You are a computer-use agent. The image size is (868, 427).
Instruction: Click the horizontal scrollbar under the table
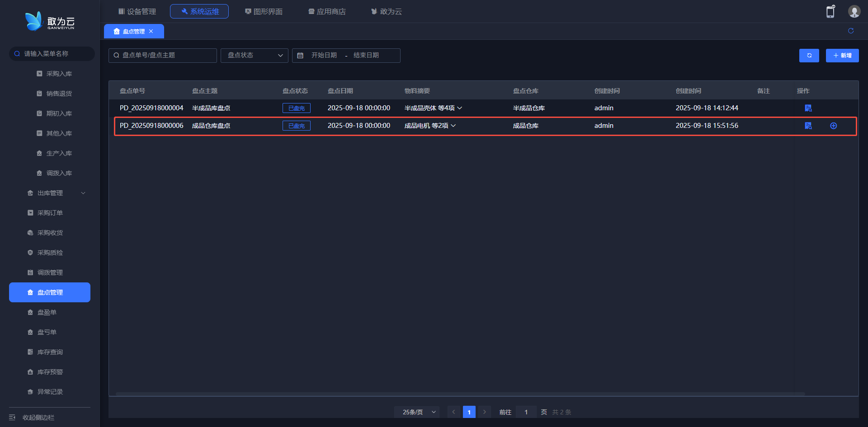click(x=460, y=394)
